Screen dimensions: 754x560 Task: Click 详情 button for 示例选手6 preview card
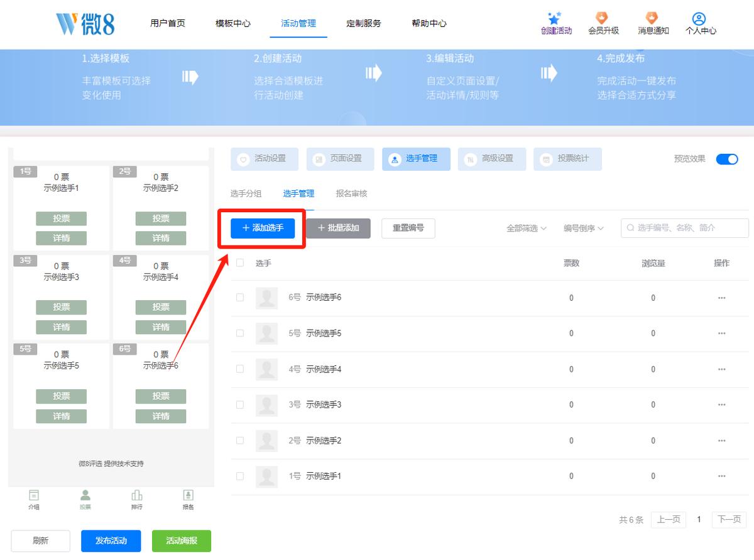pyautogui.click(x=161, y=416)
